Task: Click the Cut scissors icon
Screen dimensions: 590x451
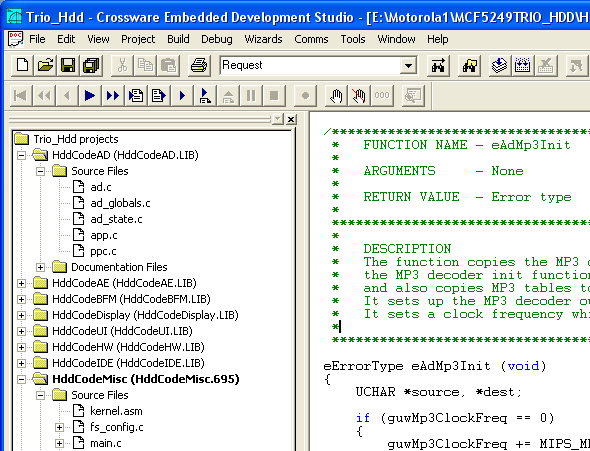Action: pyautogui.click(x=122, y=65)
